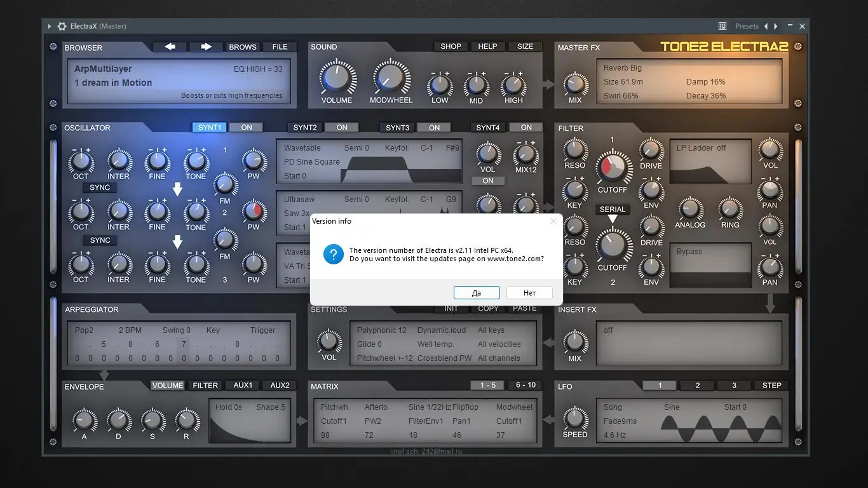868x488 pixels.
Task: Toggle the ON button below the mixer VOL knob
Action: pyautogui.click(x=488, y=180)
